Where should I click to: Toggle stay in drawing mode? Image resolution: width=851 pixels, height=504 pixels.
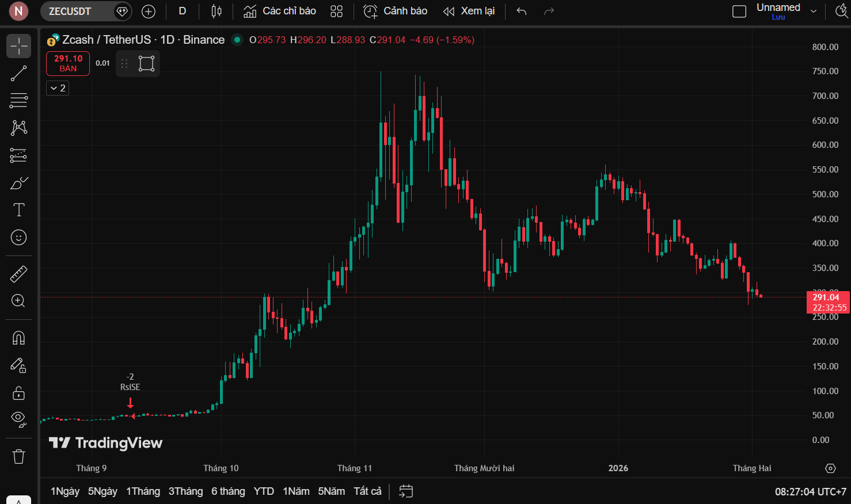pos(18,365)
